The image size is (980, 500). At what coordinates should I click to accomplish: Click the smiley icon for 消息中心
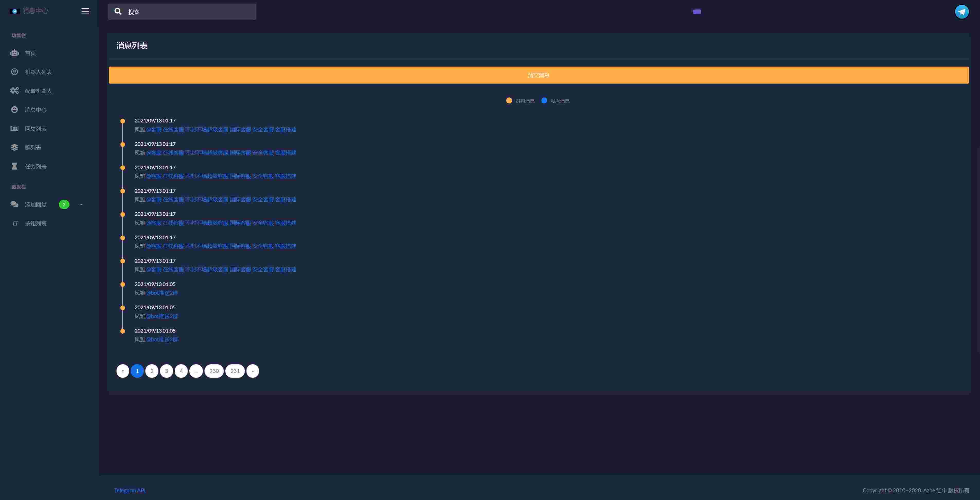point(14,110)
